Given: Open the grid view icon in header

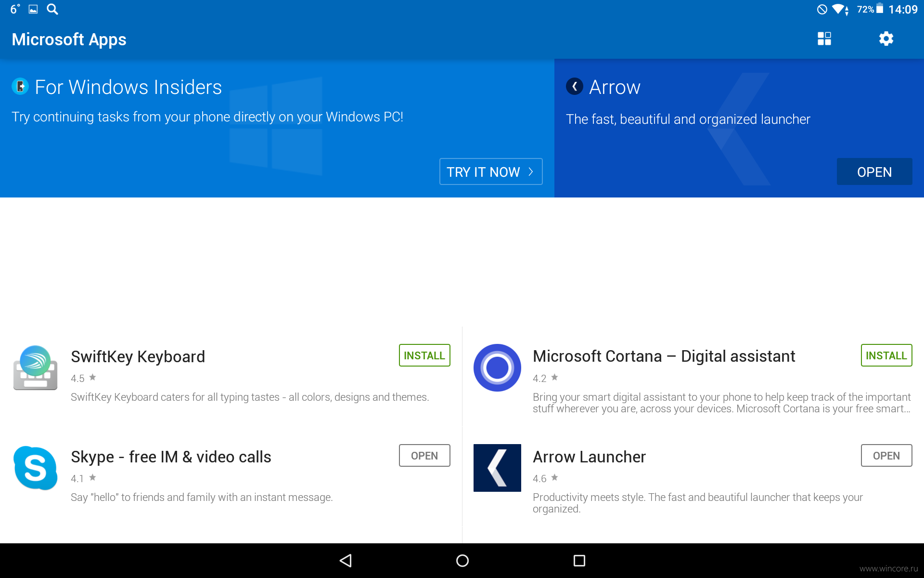Looking at the screenshot, I should point(824,39).
